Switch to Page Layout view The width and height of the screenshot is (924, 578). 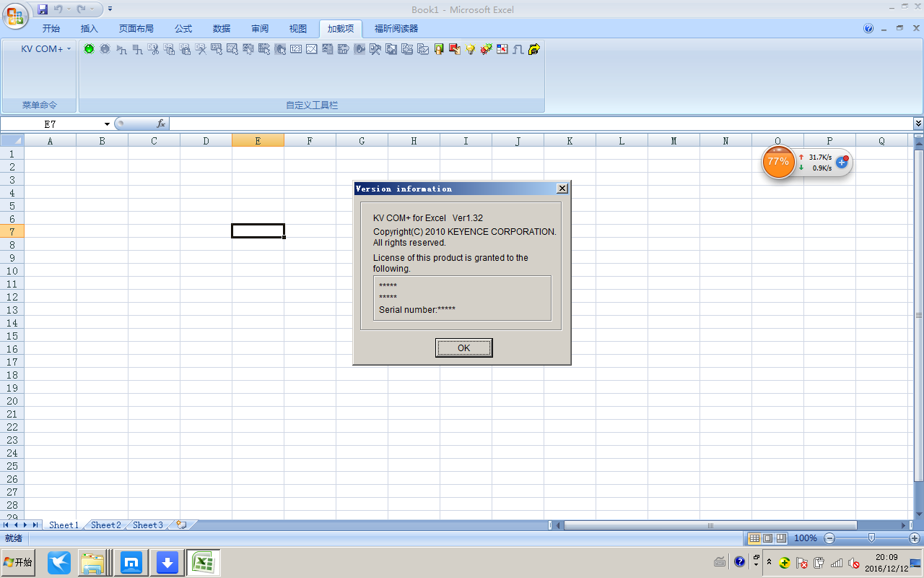coord(767,538)
